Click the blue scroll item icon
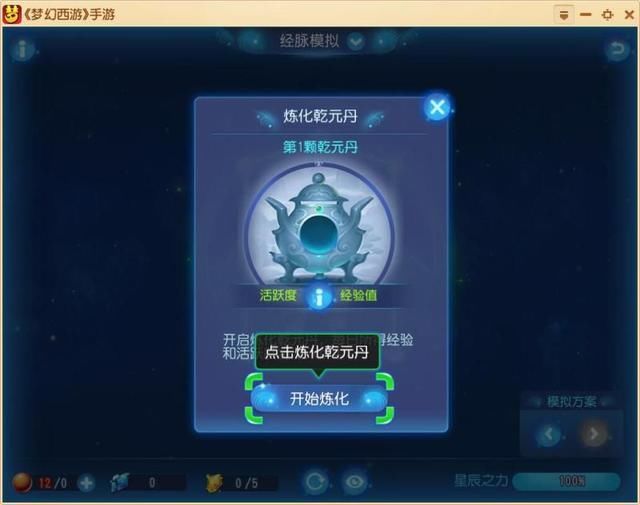The image size is (640, 505). pyautogui.click(x=120, y=483)
